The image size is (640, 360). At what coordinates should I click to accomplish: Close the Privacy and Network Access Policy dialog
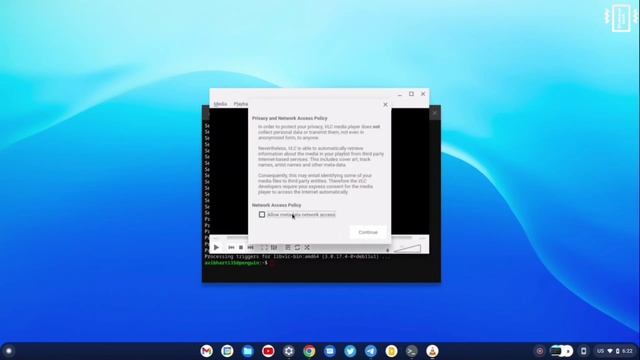[x=385, y=104]
